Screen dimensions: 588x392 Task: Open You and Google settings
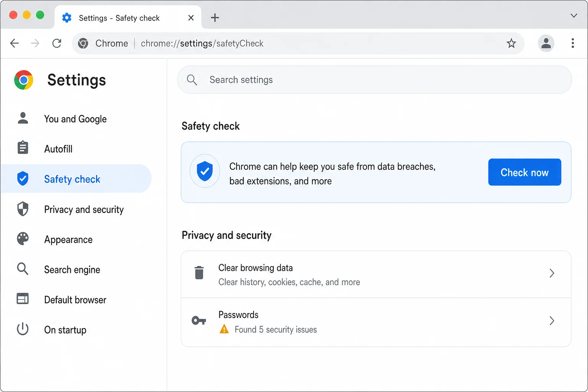tap(77, 119)
